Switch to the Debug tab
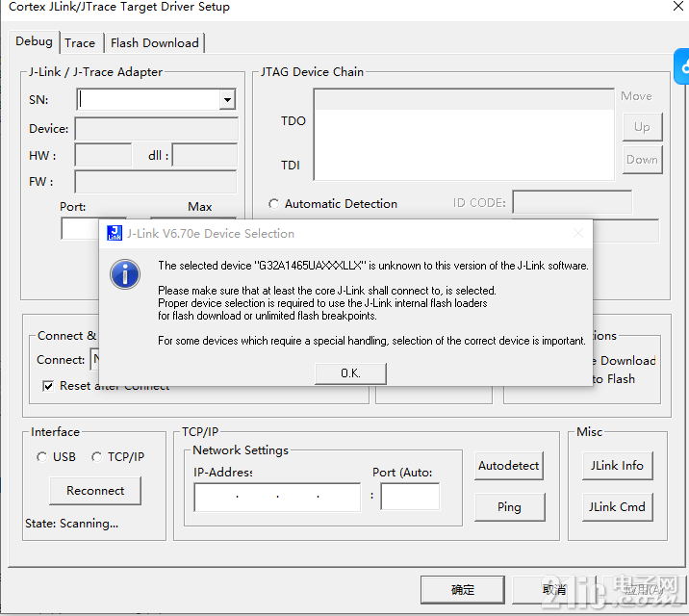This screenshot has width=689, height=616. (x=34, y=41)
